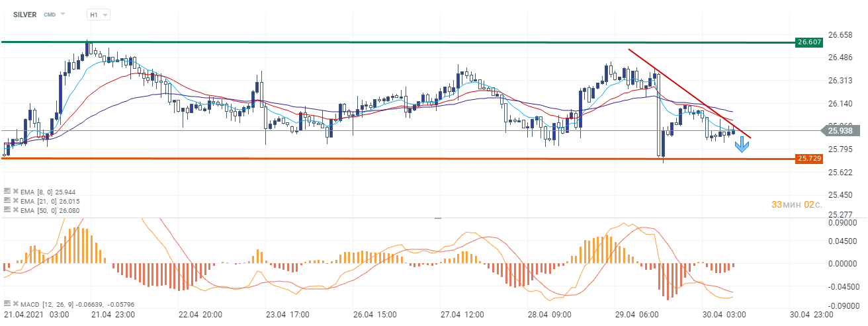Click the blue down arrow on chart
868x326 pixels.
click(742, 145)
